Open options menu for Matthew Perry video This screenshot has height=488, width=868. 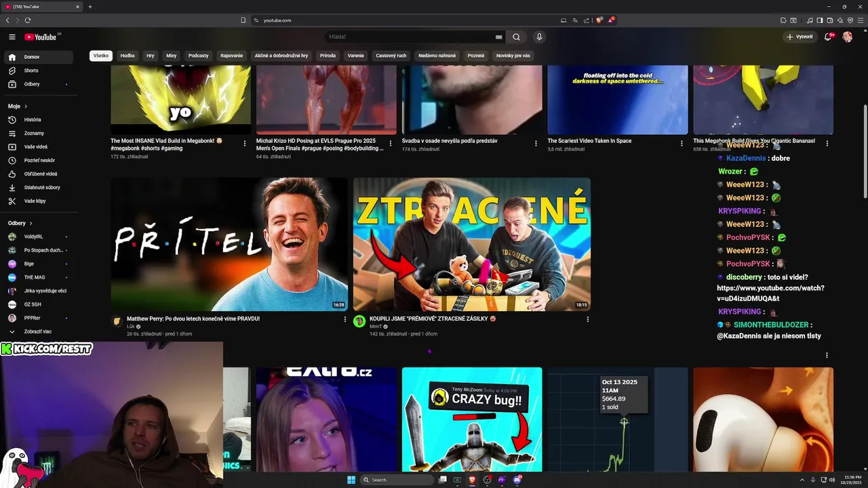point(345,319)
